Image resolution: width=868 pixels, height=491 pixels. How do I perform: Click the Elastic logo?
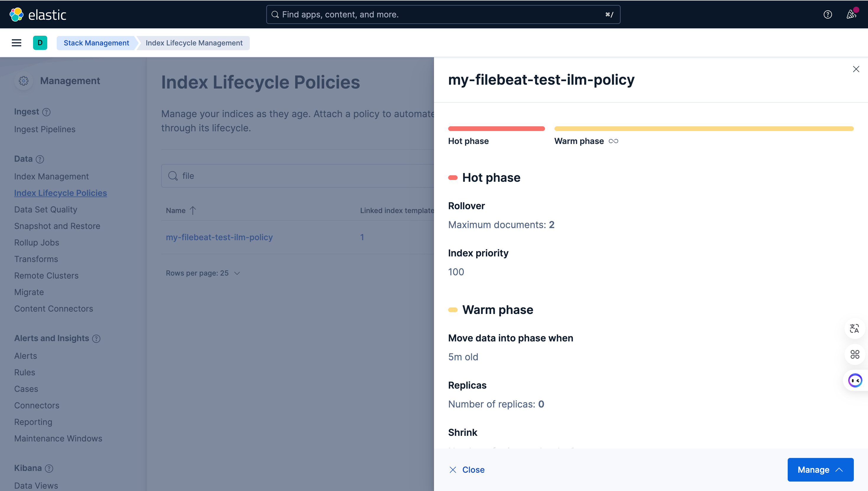pos(38,14)
